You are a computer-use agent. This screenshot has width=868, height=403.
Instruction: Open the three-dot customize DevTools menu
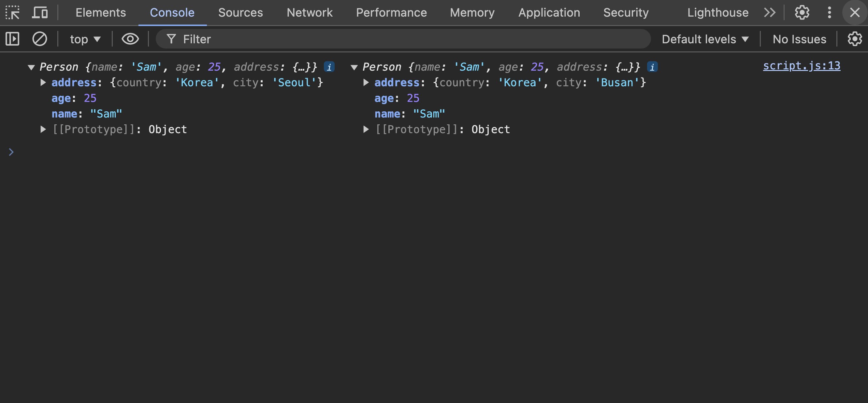[829, 12]
